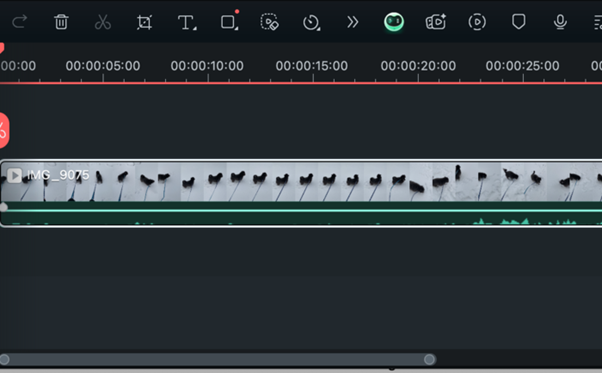The image size is (602, 373).
Task: Select the rectangle shape tool icon
Action: 229,21
